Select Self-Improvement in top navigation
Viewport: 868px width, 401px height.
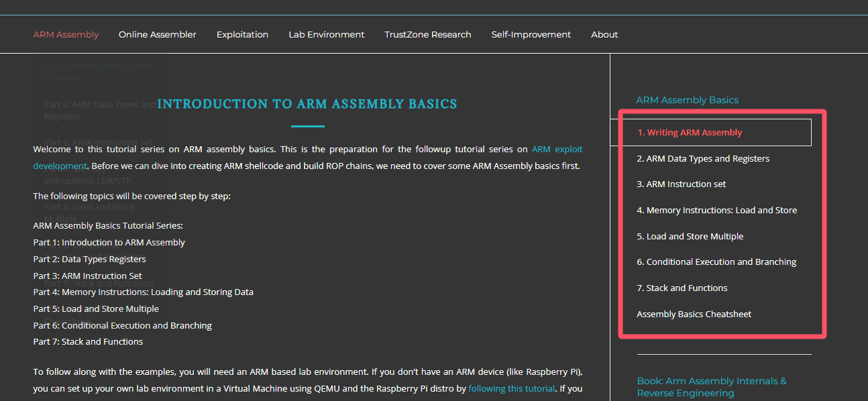point(531,34)
